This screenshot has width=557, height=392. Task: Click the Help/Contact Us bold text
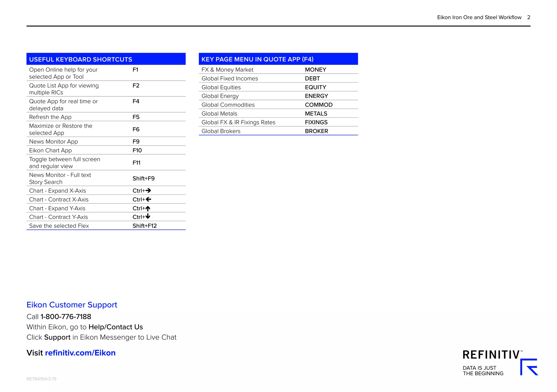coord(116,327)
